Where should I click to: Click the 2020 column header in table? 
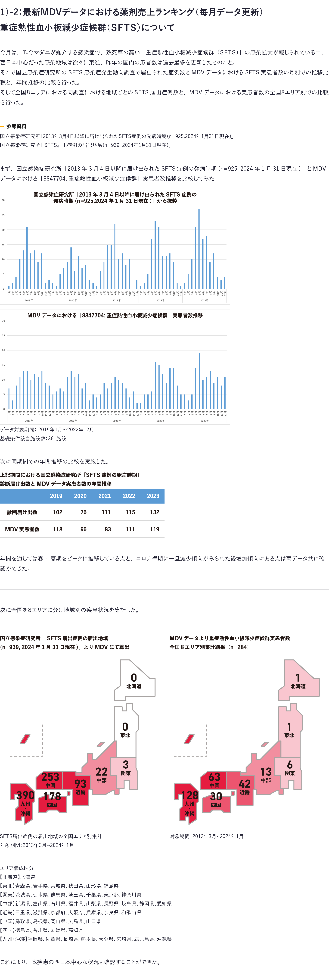80,496
